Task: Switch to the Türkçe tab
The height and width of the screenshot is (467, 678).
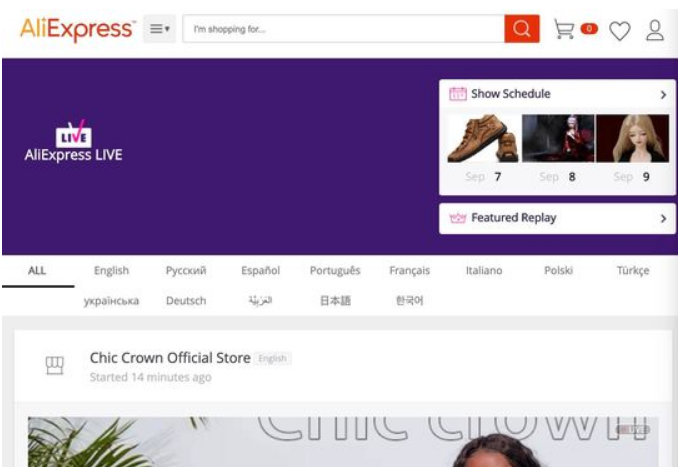Action: (633, 271)
